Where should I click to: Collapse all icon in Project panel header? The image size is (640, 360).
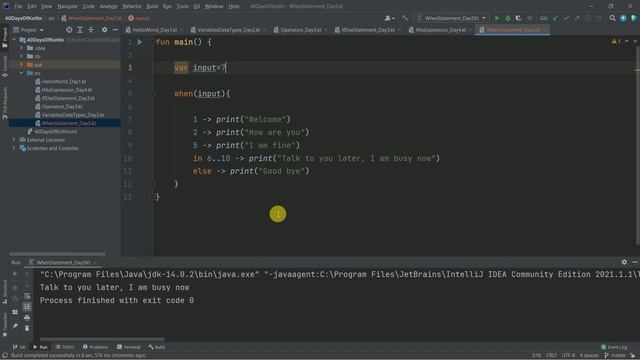(x=91, y=30)
